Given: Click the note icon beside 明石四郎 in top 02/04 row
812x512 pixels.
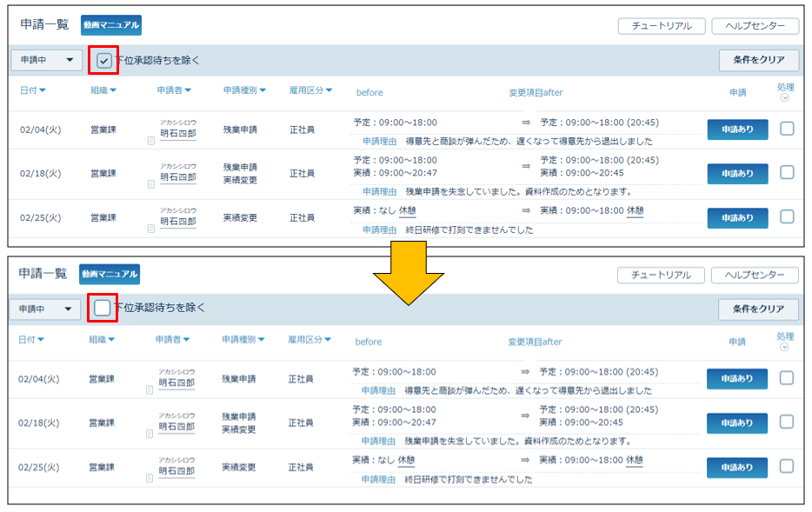Looking at the screenshot, I should (151, 139).
